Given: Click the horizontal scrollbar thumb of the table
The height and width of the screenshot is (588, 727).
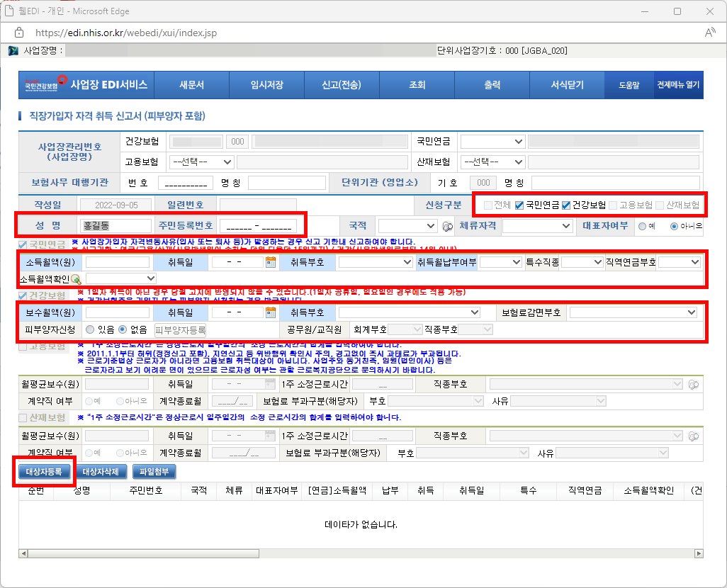Looking at the screenshot, I should (x=143, y=553).
